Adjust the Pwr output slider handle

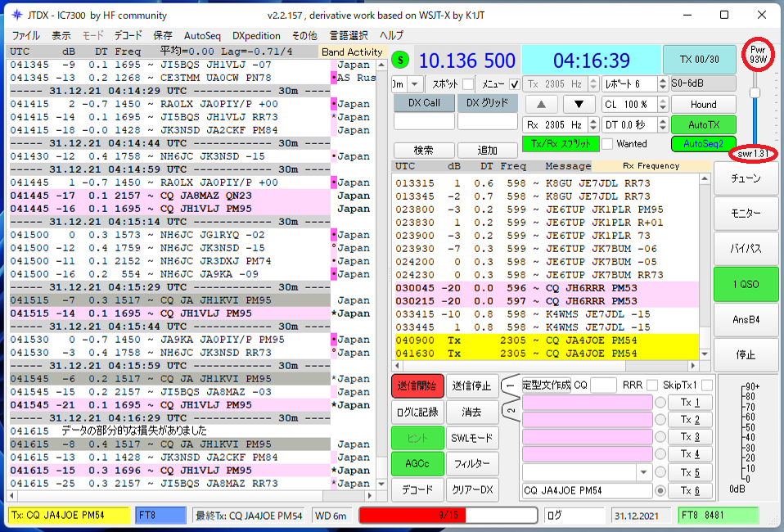click(x=755, y=92)
